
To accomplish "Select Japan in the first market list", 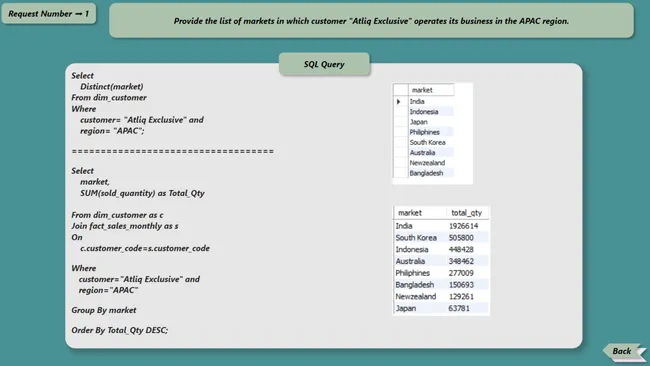I will [x=418, y=122].
